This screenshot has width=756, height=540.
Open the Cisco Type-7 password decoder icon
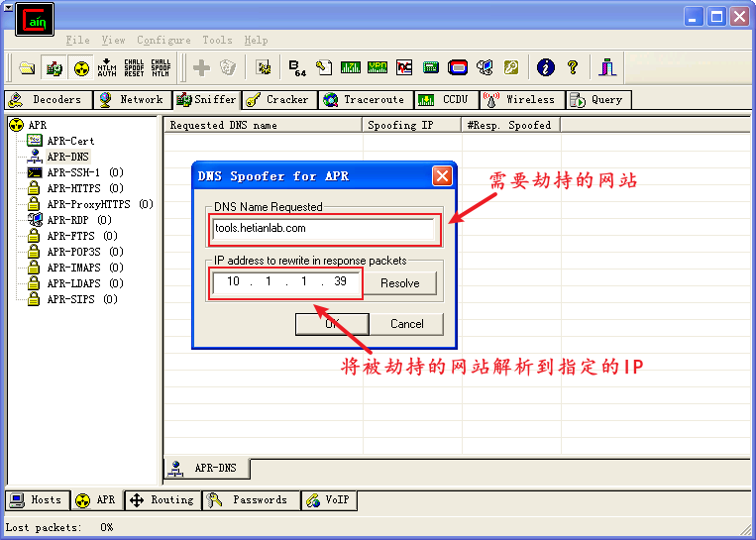click(351, 67)
